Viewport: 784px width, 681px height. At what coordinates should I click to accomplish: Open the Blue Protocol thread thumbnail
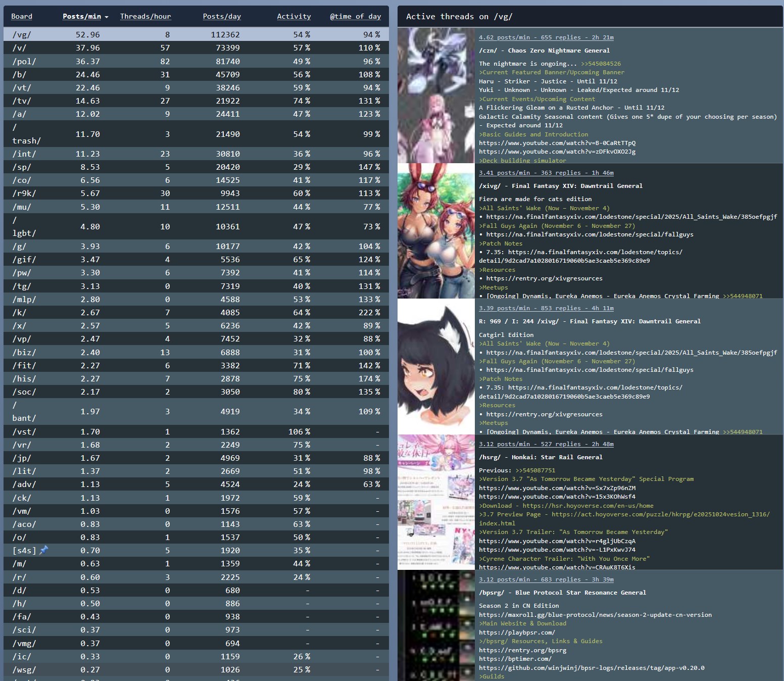point(436,625)
